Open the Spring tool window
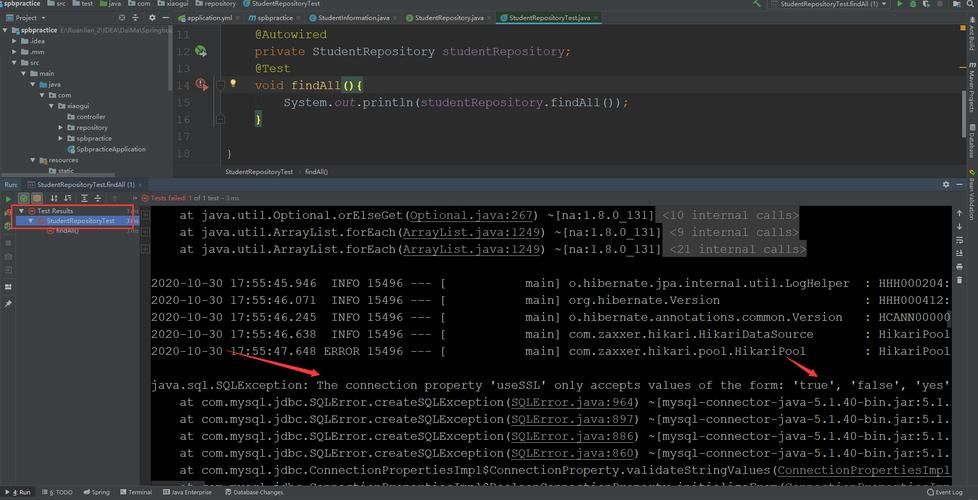978x500 pixels. click(95, 492)
